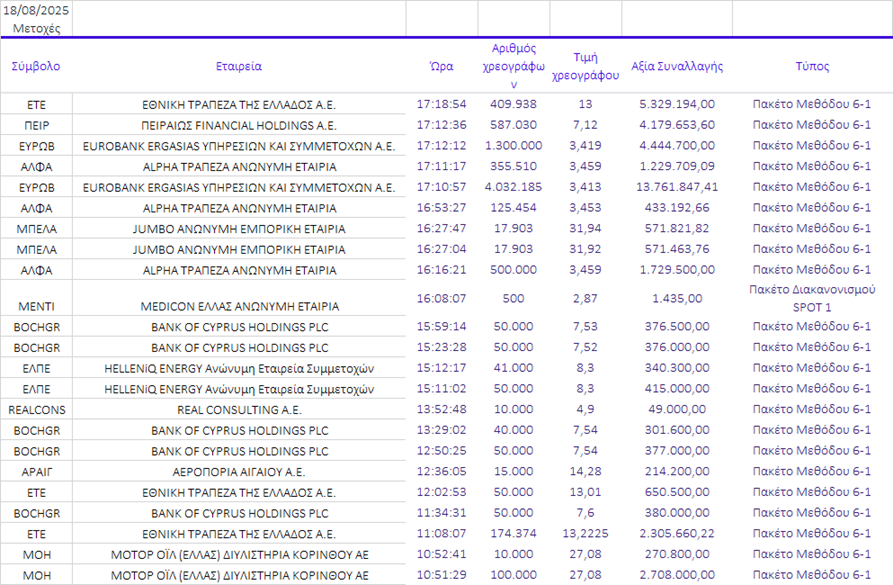893x585 pixels.
Task: Select the quantity cell 1.300.000
Action: (513, 145)
